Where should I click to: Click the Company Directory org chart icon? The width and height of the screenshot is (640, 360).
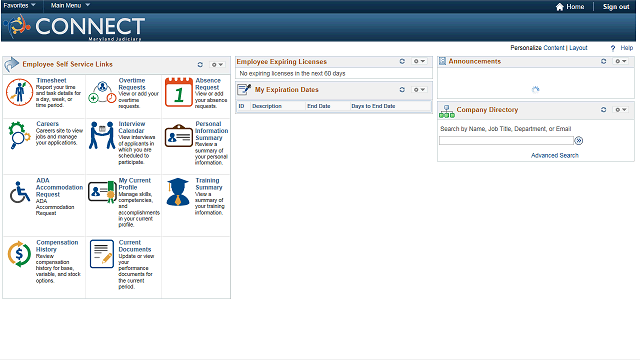click(x=447, y=111)
